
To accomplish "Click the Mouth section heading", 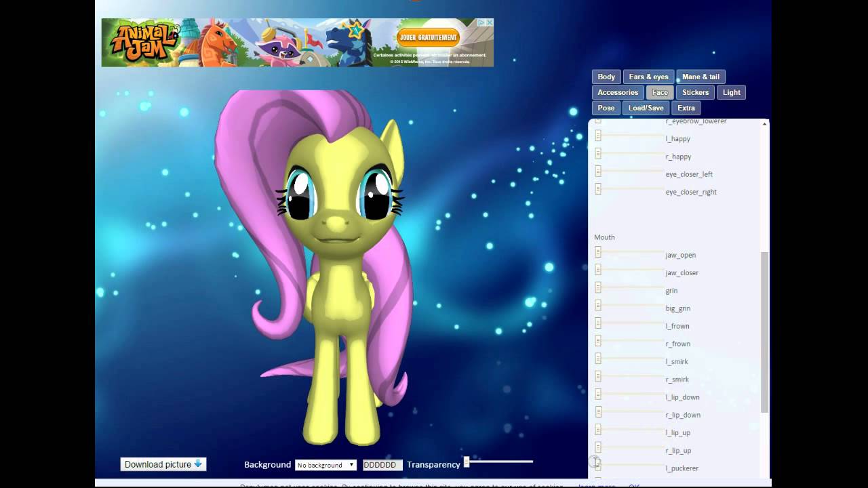I will point(604,237).
